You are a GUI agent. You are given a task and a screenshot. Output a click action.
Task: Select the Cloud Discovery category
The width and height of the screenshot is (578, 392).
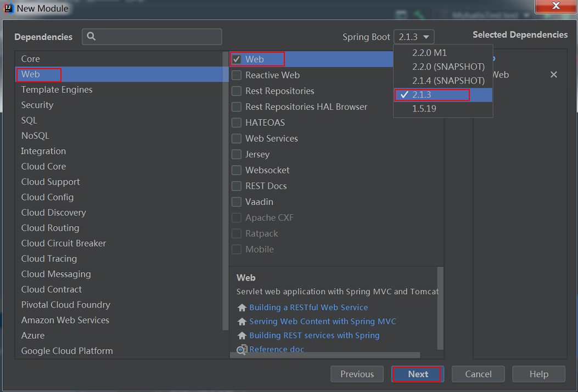point(120,213)
